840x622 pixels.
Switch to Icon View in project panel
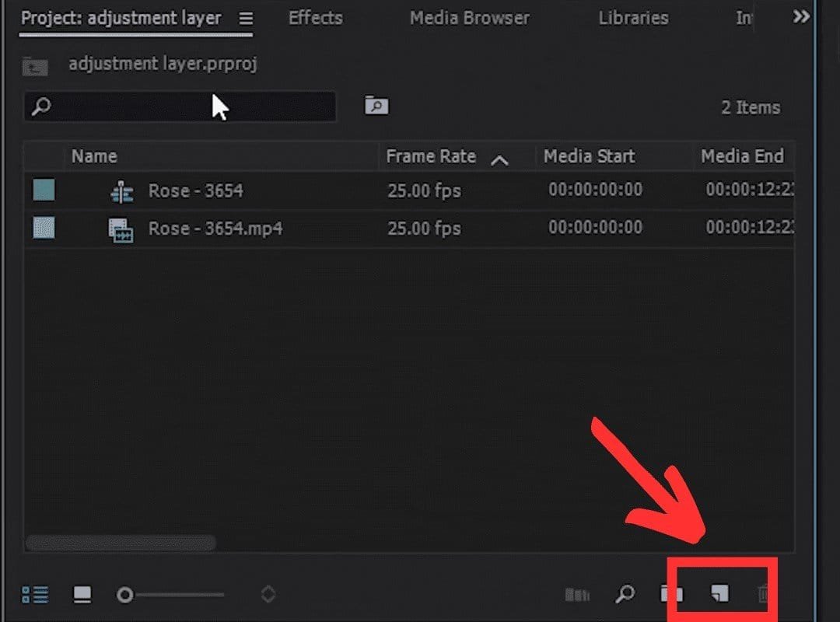click(x=82, y=595)
